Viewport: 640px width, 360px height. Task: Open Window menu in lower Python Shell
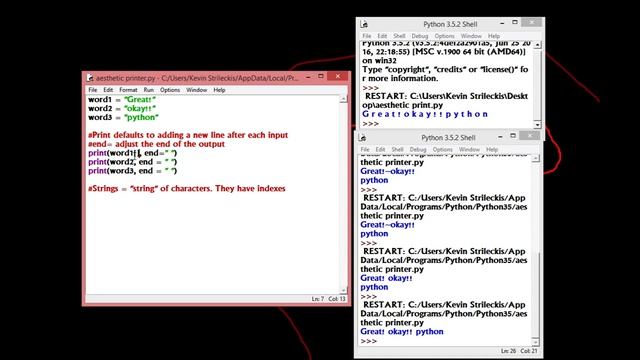pos(469,149)
